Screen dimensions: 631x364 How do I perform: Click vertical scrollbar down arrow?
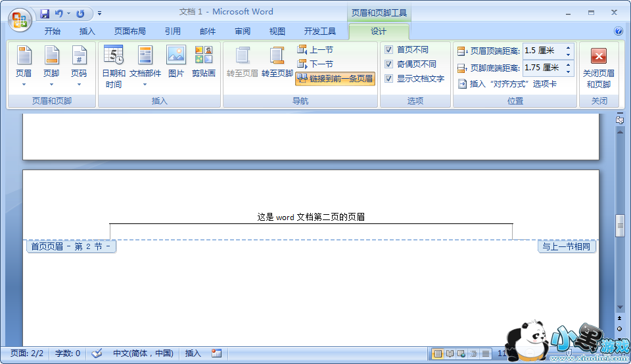tap(620, 307)
